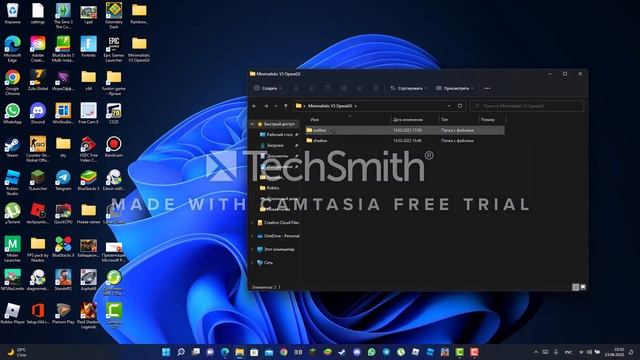The image size is (640, 360).
Task: Select the WhatsApp desktop shortcut
Action: pyautogui.click(x=12, y=113)
